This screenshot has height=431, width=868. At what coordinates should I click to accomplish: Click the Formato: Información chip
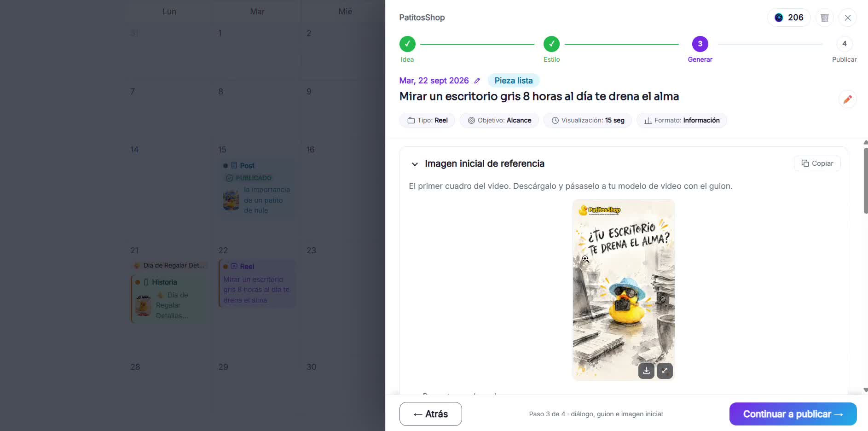(682, 120)
